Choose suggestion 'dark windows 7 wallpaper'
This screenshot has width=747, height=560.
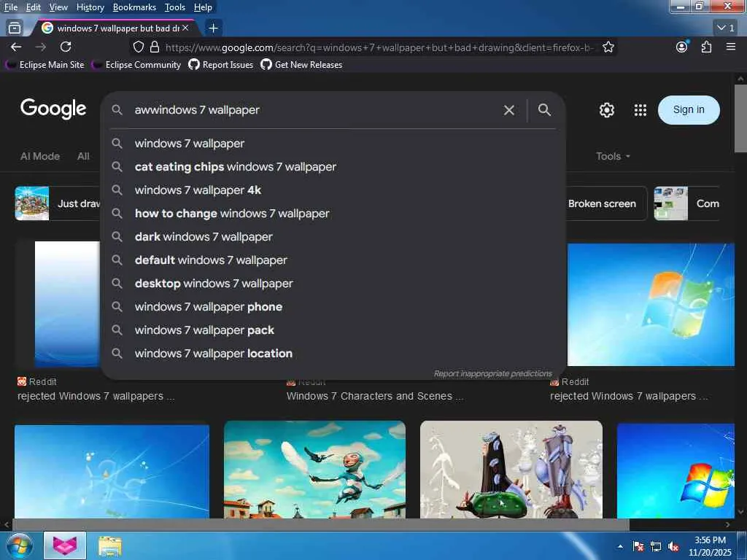point(333,237)
